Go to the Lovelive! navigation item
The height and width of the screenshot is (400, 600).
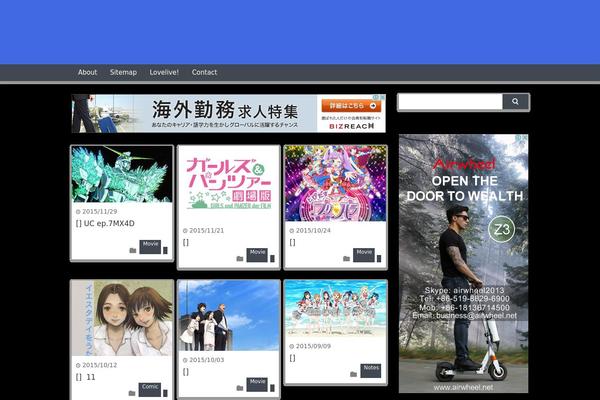164,72
